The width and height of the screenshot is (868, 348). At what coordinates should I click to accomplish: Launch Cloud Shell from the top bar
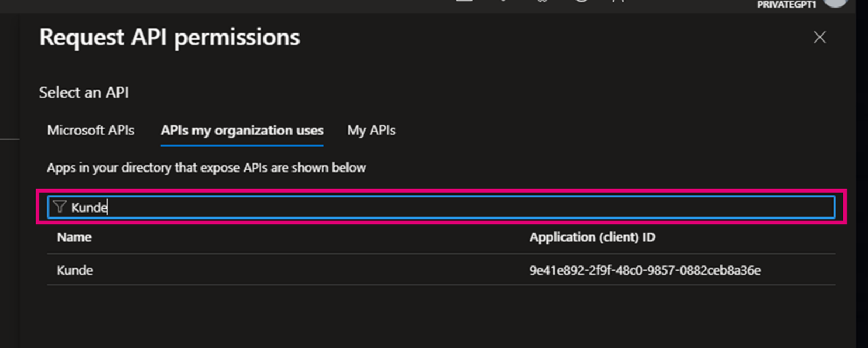[x=464, y=1]
